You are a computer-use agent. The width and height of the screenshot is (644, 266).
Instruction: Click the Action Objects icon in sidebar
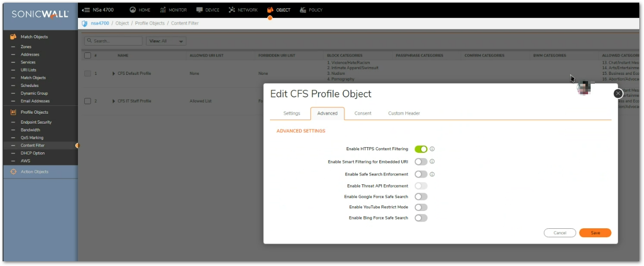click(x=14, y=172)
